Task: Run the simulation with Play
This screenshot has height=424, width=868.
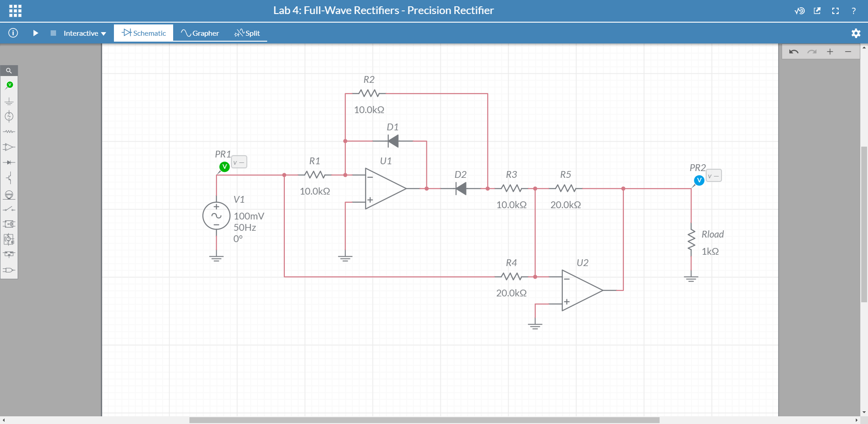Action: pyautogui.click(x=36, y=33)
